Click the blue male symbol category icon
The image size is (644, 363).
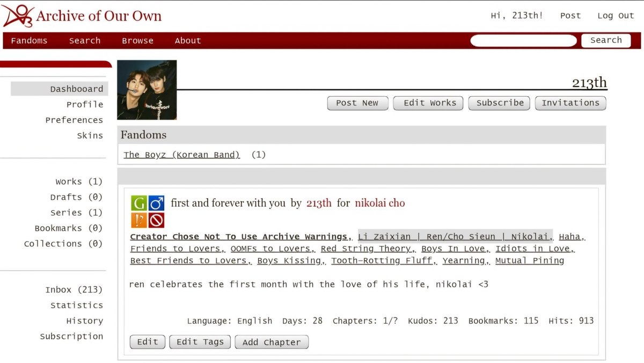pyautogui.click(x=156, y=203)
